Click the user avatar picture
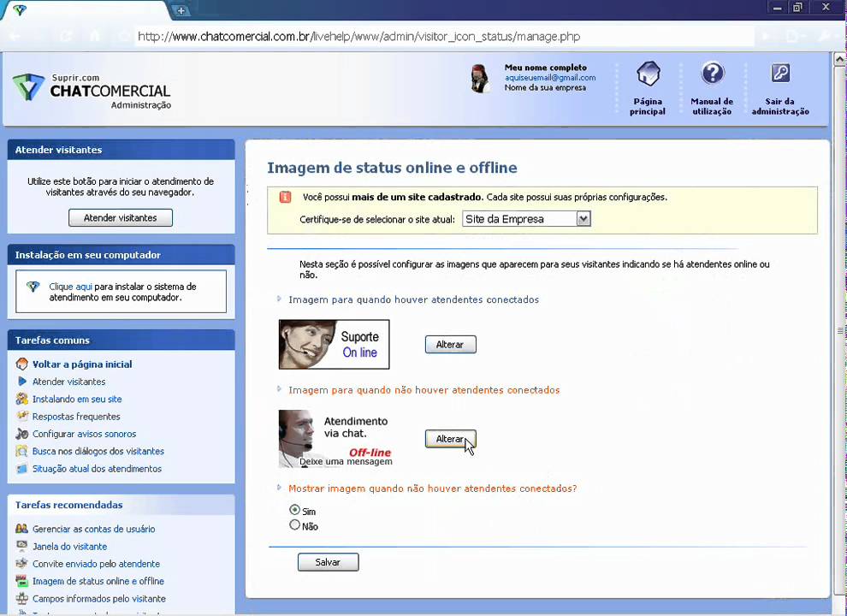The width and height of the screenshot is (847, 616). [x=479, y=79]
